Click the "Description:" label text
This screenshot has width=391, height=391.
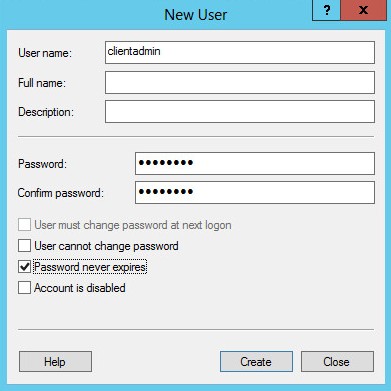point(46,112)
